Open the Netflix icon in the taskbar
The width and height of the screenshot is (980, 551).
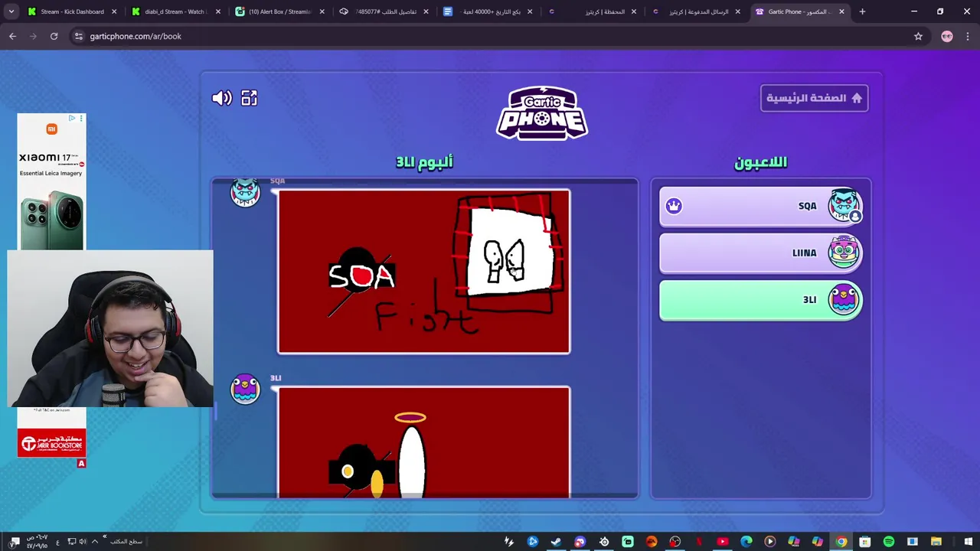coord(699,542)
